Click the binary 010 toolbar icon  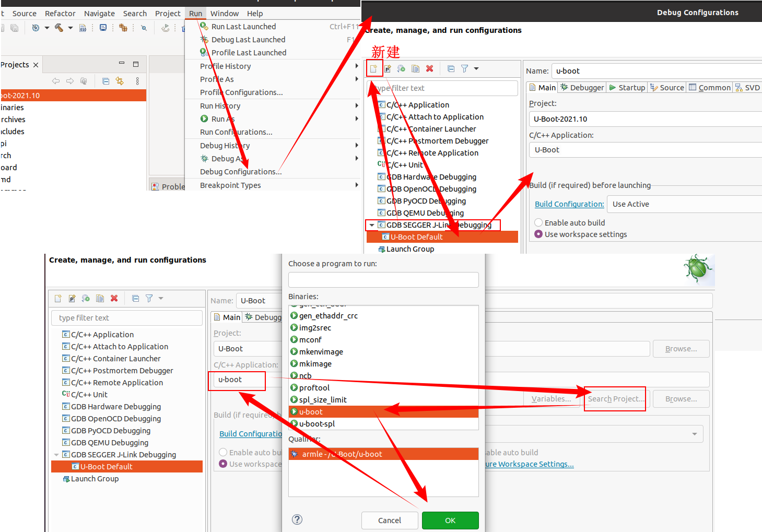pyautogui.click(x=83, y=28)
